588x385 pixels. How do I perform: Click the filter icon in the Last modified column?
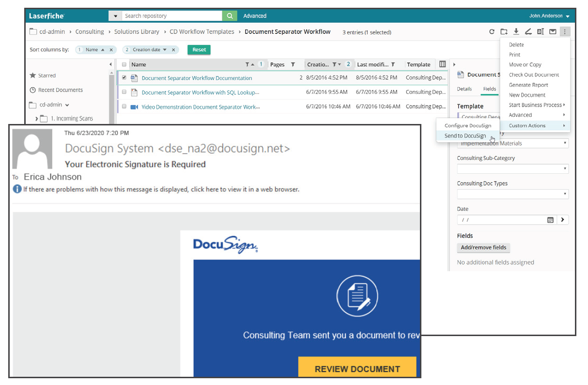(x=393, y=64)
